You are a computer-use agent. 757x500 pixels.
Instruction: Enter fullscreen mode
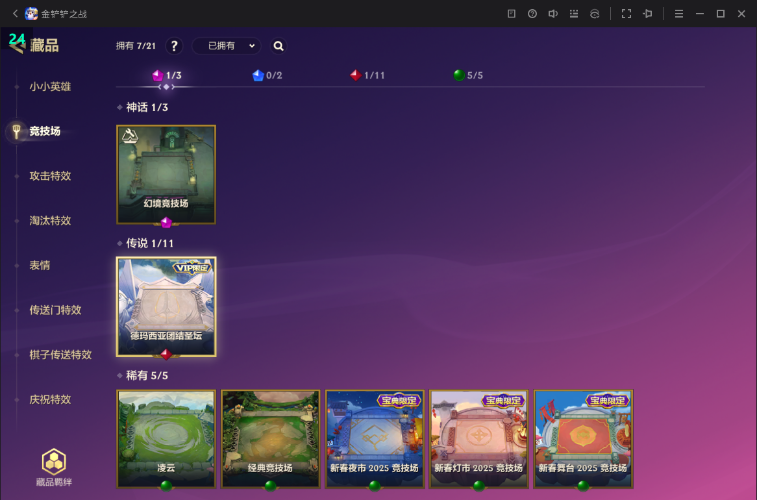(626, 14)
